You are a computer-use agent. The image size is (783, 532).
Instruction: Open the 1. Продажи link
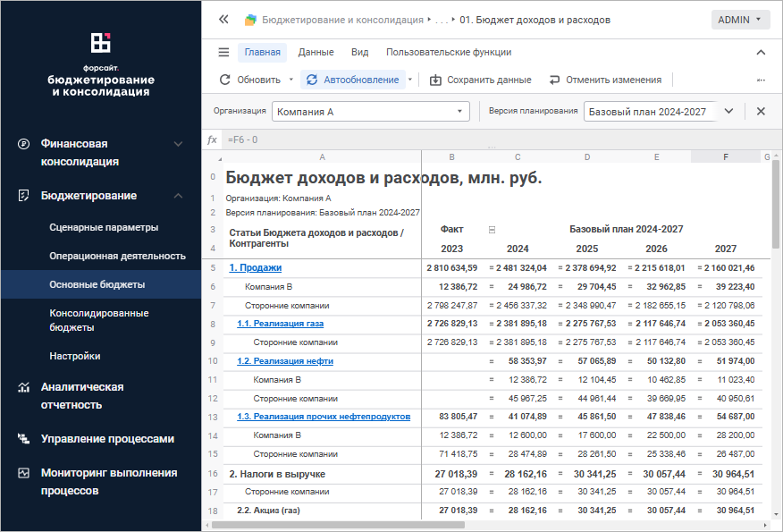(256, 267)
